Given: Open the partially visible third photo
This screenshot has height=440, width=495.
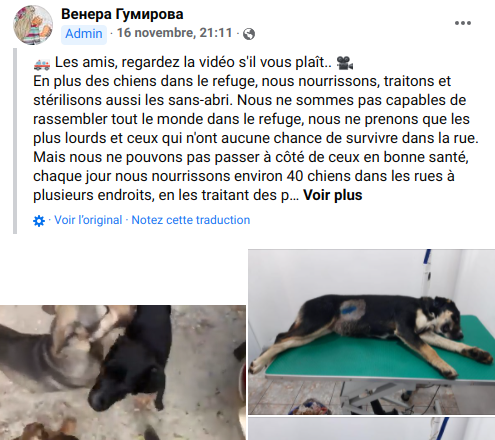Looking at the screenshot, I should [371, 429].
